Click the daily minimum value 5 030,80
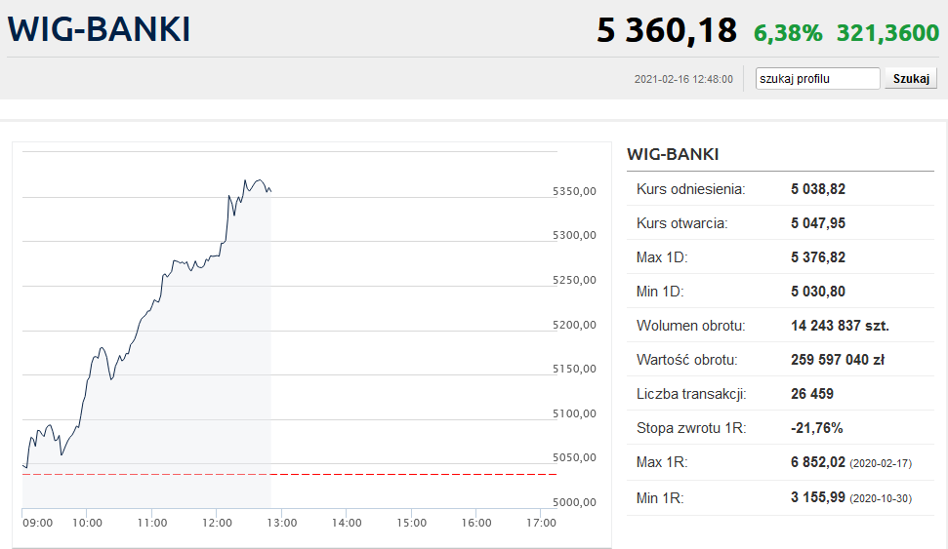Viewport: 948px width, 549px height. tap(818, 291)
